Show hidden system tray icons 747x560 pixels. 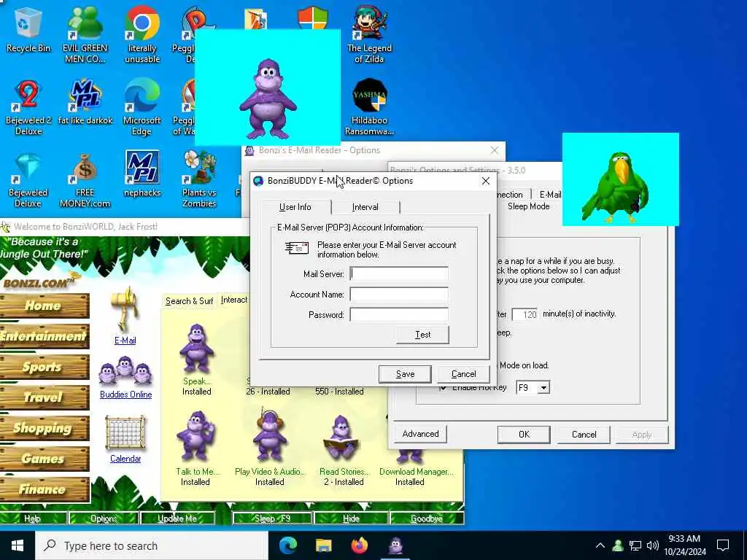600,545
